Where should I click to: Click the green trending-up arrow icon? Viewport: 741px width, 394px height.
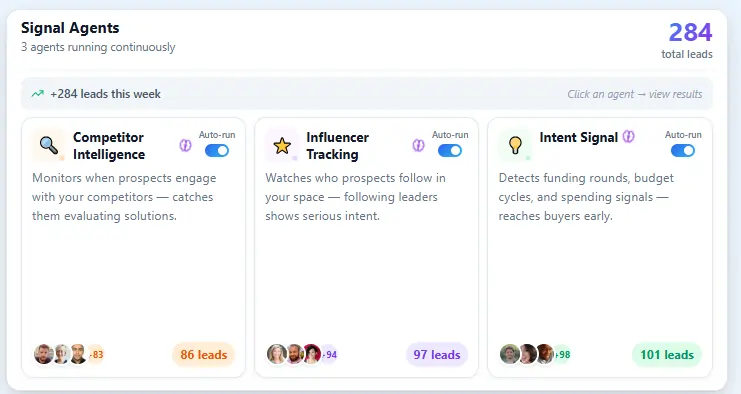pos(38,94)
